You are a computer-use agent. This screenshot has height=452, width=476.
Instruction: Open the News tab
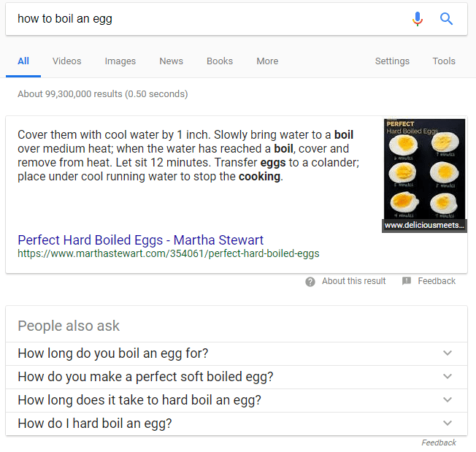coord(172,61)
